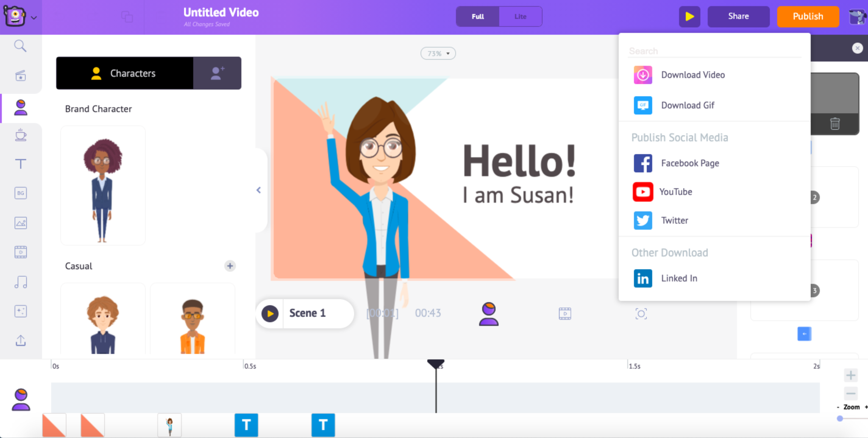Delete scene using trash icon

(835, 124)
